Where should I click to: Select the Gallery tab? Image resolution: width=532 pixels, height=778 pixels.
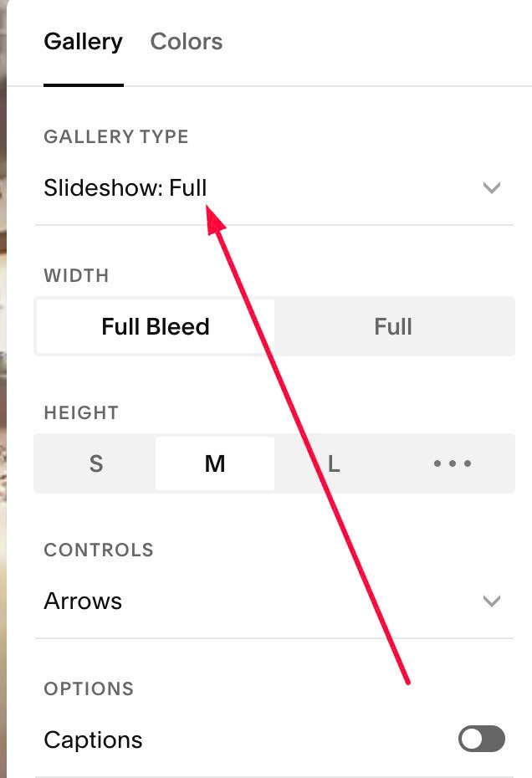point(83,42)
